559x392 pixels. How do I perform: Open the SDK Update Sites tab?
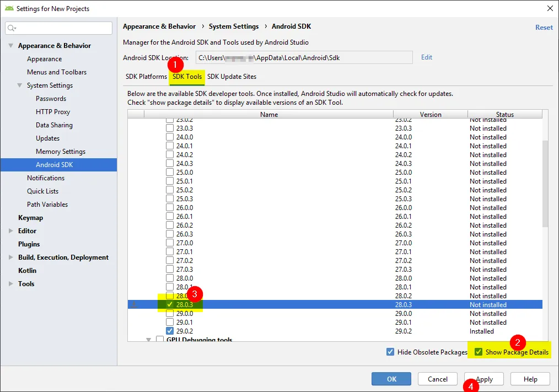[232, 77]
